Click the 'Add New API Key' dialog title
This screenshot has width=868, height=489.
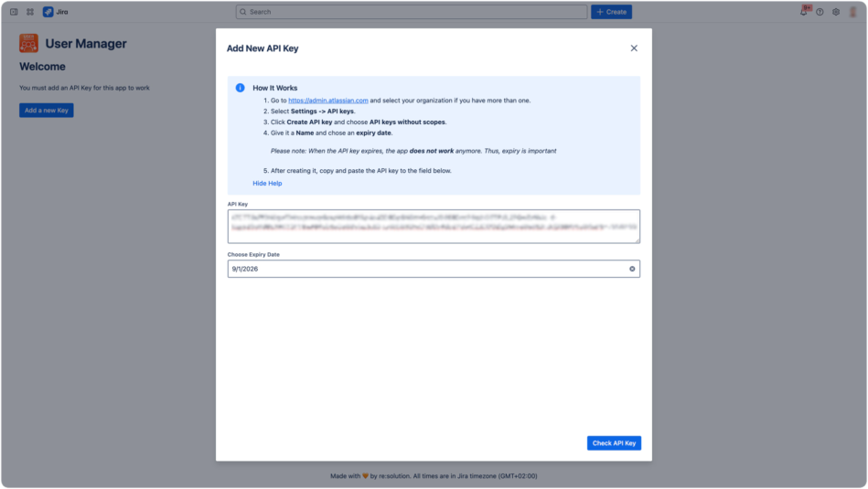263,48
